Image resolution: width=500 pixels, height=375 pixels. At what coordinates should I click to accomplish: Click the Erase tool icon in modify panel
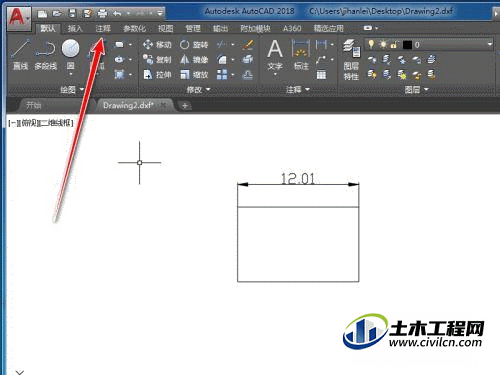click(x=248, y=44)
